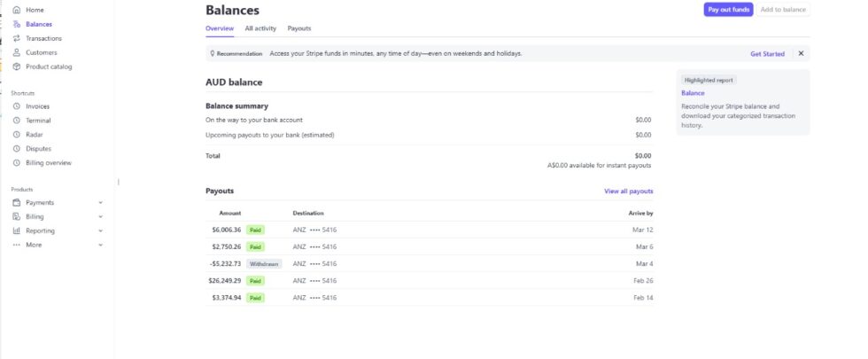Expand the Billing chevron
This screenshot has width=868, height=359.
tap(100, 217)
